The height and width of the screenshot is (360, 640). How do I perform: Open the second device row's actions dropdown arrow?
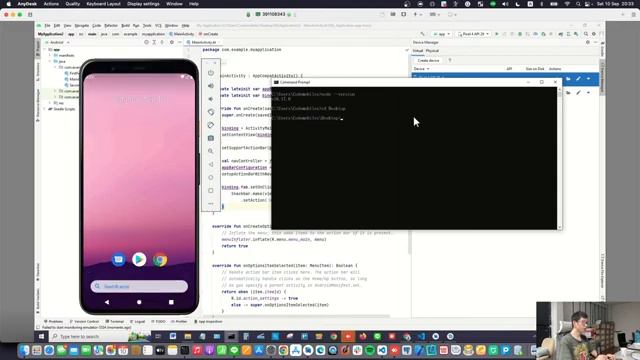589,93
